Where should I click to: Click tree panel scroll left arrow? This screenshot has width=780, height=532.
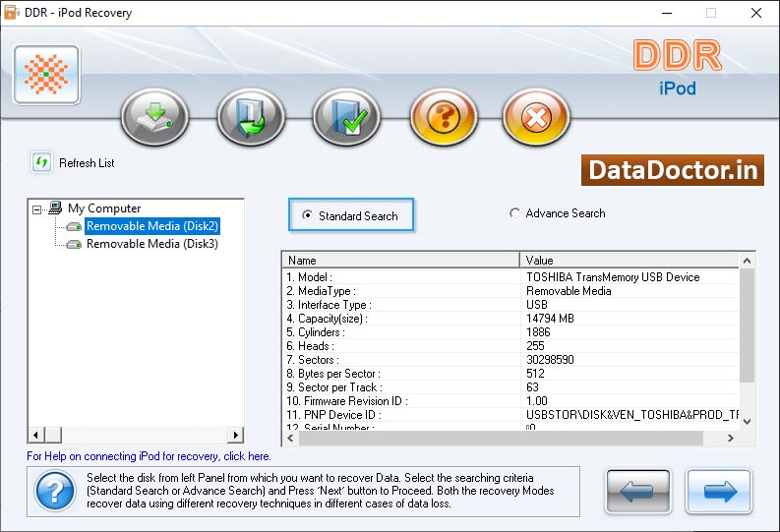point(35,435)
